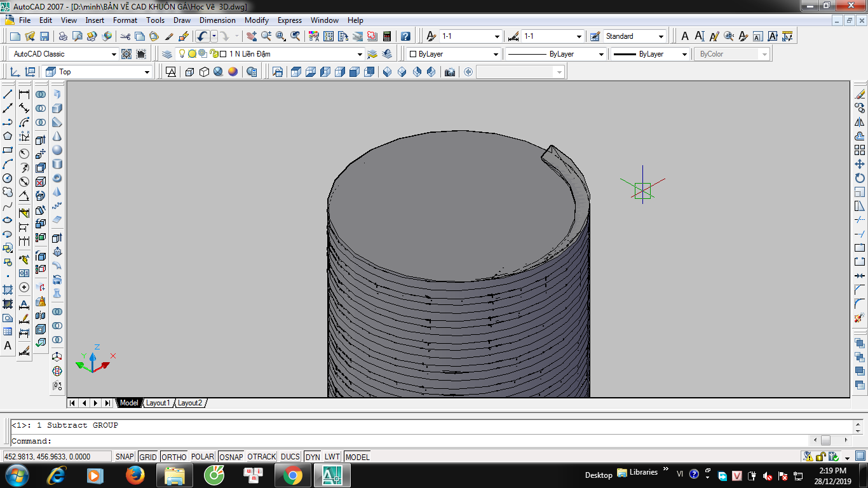This screenshot has width=868, height=488.
Task: Click the camera icon on View toolbar
Action: click(x=450, y=72)
